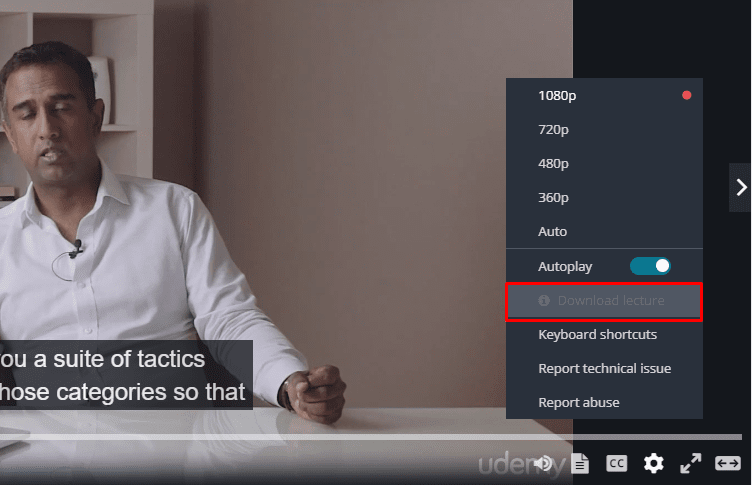Toggle closed captions with CC icon
752x485 pixels.
616,463
